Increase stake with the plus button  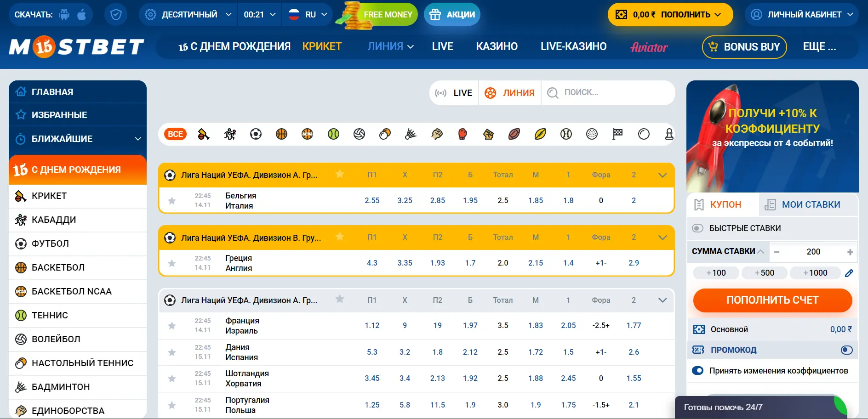850,252
